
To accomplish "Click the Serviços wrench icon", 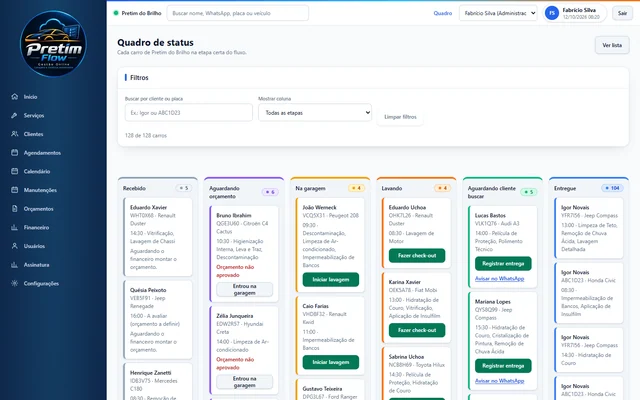I will pos(15,116).
